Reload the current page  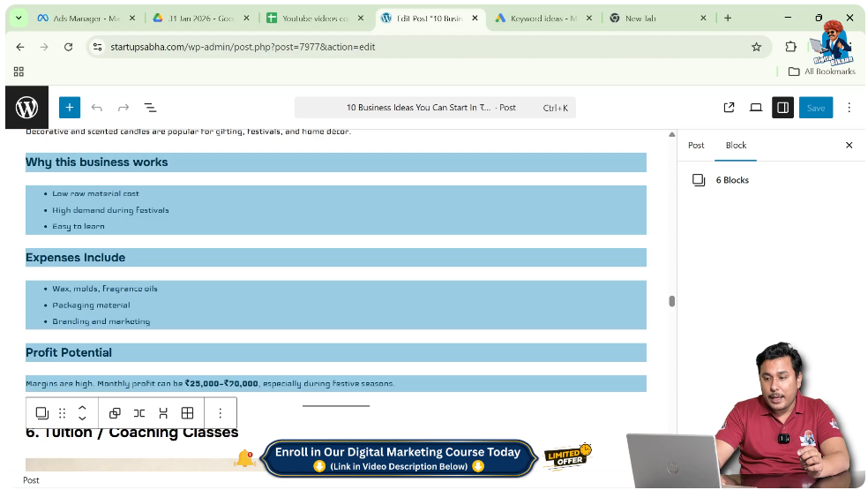point(68,47)
